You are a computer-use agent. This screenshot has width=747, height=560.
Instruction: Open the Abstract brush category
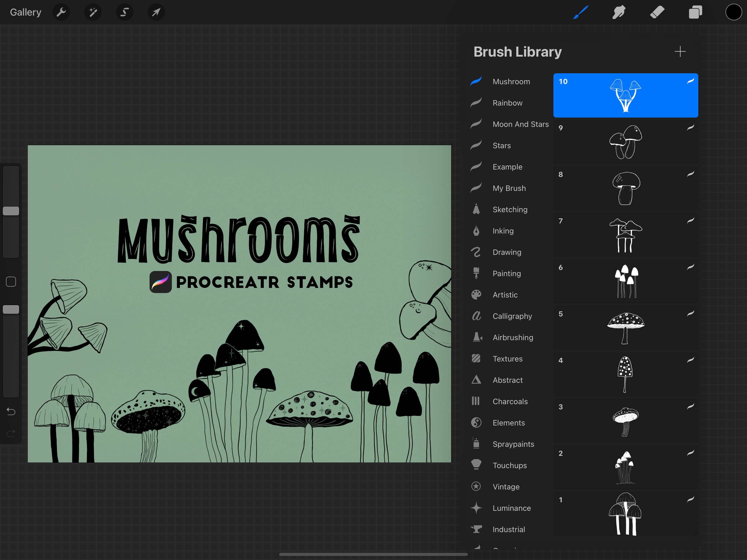point(510,380)
